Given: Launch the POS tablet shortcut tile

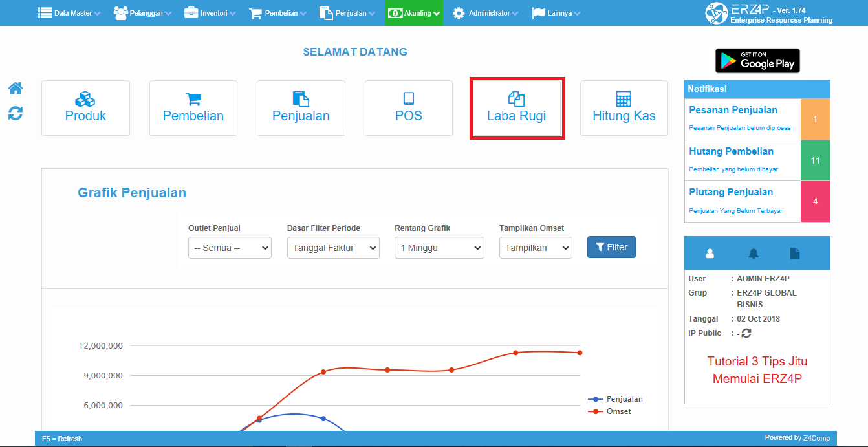Looking at the screenshot, I should coord(409,108).
